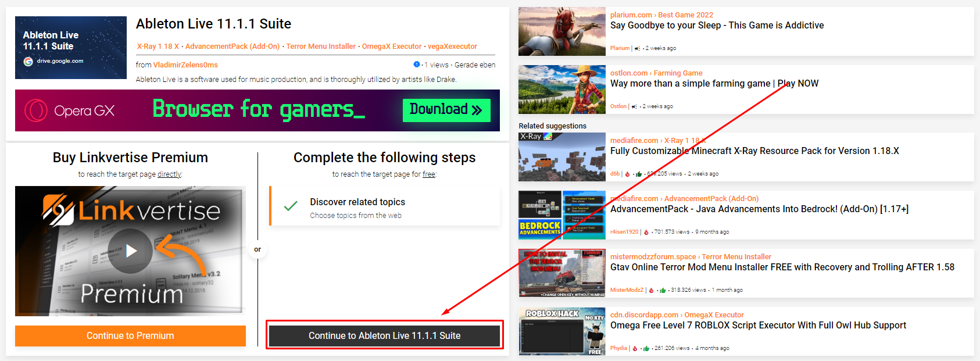Image resolution: width=980 pixels, height=361 pixels.
Task: Open the Roblox Hack thumbnail
Action: click(x=562, y=331)
